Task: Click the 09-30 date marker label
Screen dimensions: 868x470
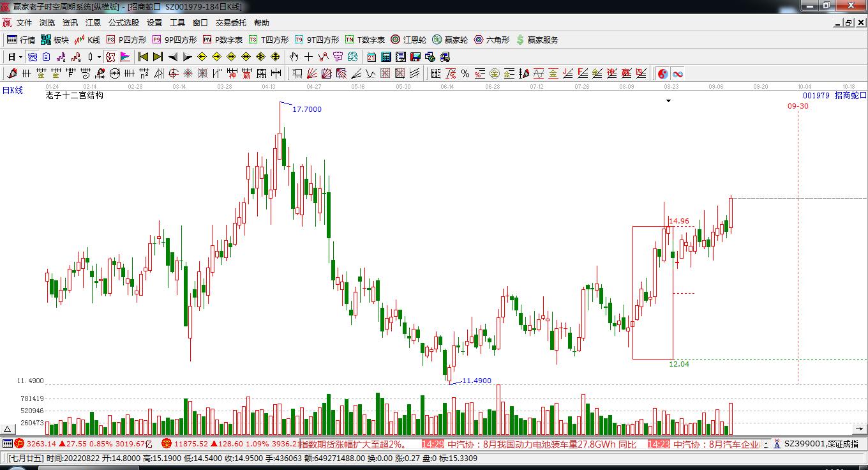Action: click(x=798, y=106)
